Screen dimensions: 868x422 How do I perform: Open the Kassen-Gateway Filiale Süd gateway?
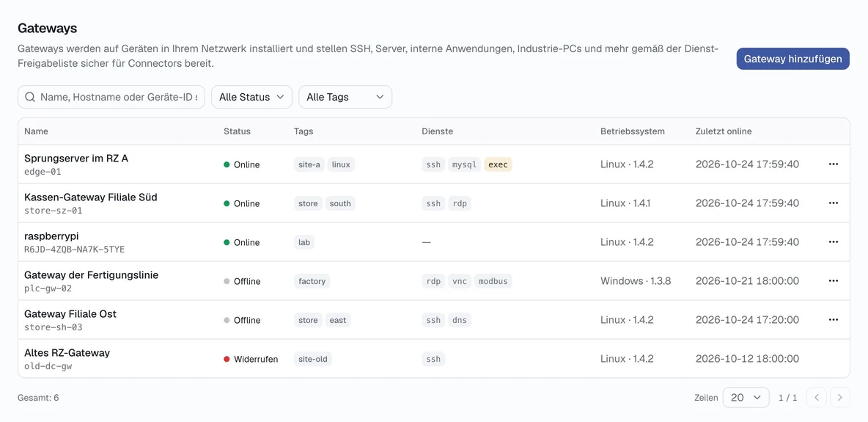[x=91, y=197]
